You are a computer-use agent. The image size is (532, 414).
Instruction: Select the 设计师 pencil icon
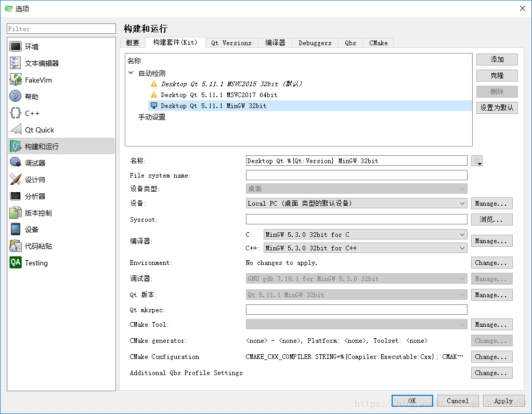(x=16, y=179)
